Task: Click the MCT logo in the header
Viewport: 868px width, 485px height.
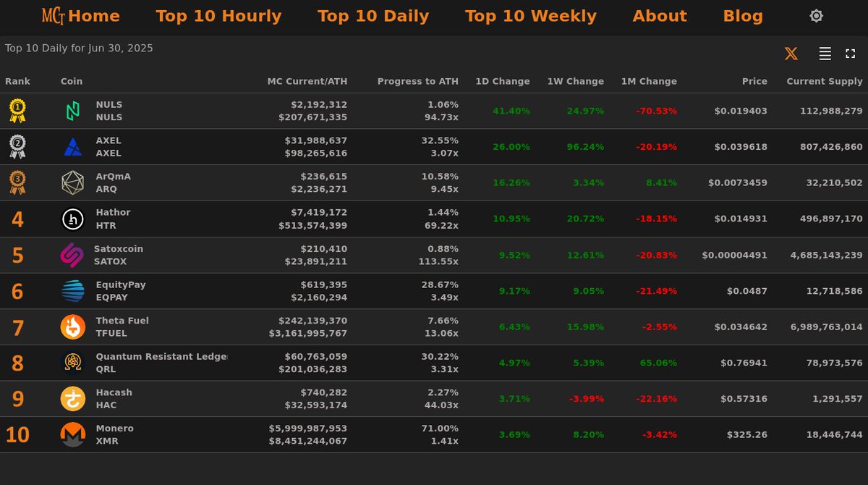Action: pyautogui.click(x=54, y=16)
